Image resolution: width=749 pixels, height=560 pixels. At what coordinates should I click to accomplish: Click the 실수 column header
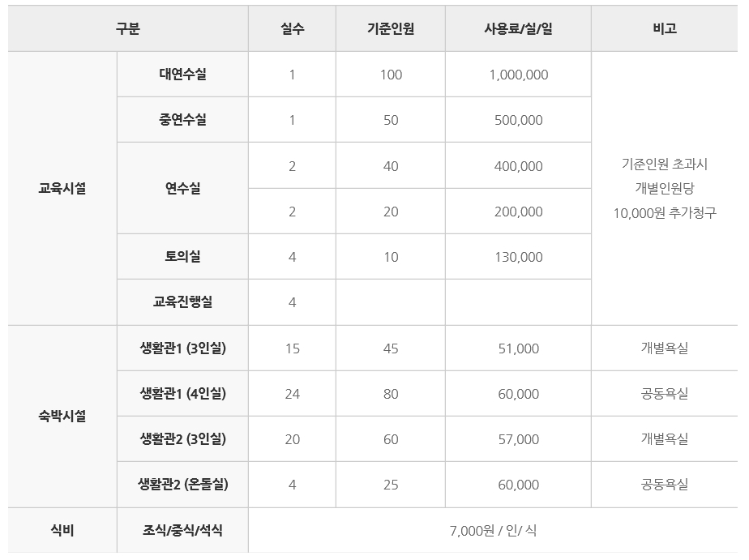point(292,28)
